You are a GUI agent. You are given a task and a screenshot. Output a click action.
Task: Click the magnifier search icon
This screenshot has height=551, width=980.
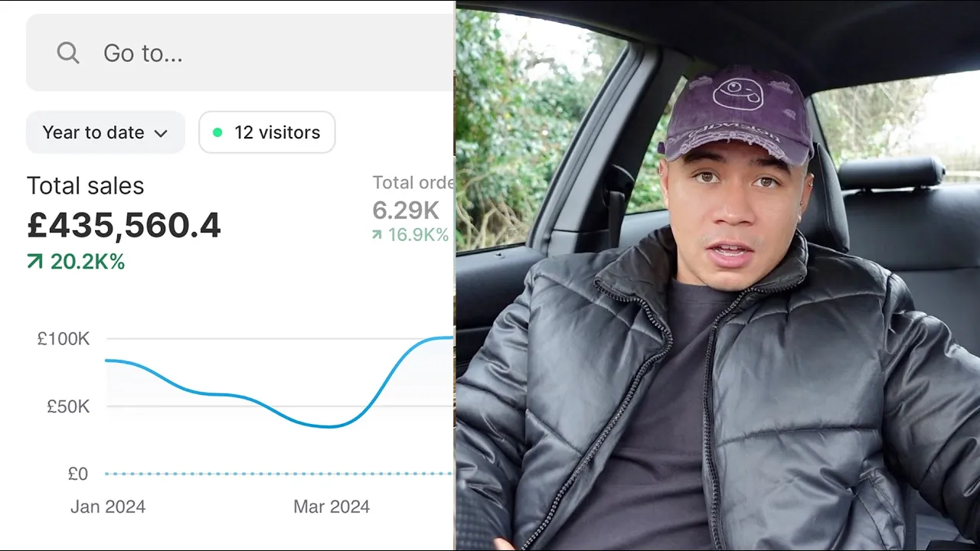coord(68,53)
